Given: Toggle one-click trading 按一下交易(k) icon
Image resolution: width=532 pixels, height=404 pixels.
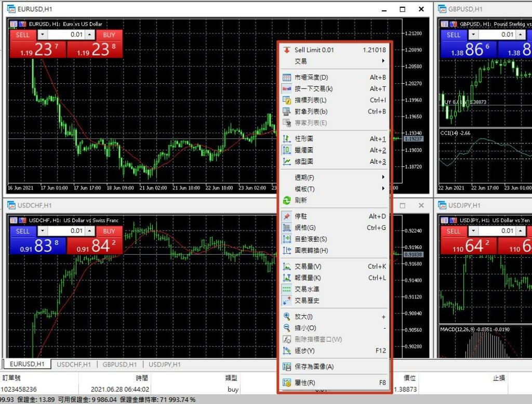Looking at the screenshot, I should [x=287, y=89].
